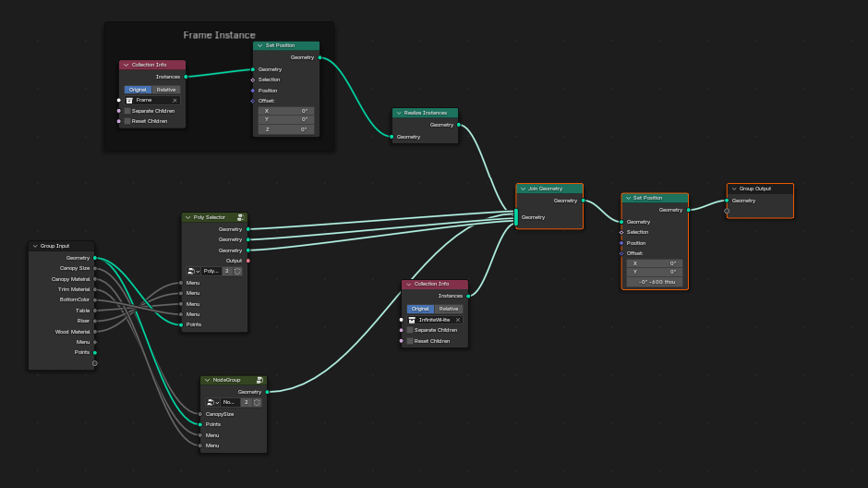The width and height of the screenshot is (868, 488).
Task: Open node group browse dropdown on NodeGroup
Action: click(213, 402)
